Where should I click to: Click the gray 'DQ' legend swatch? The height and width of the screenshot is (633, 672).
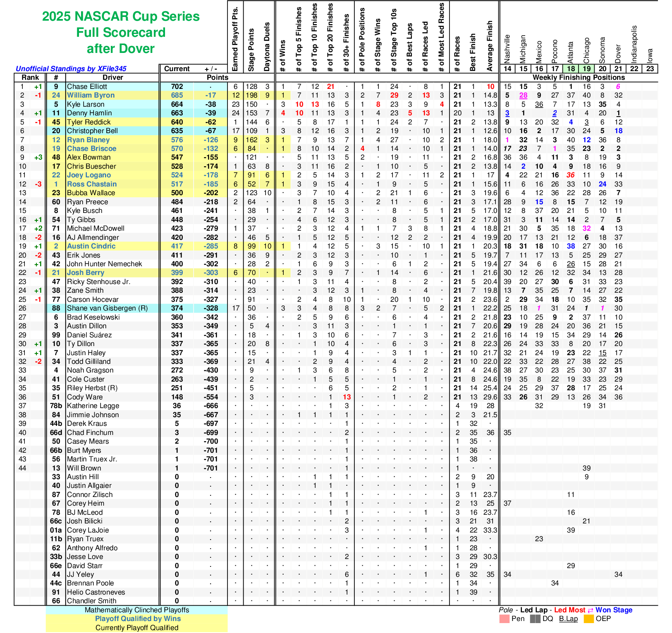pyautogui.click(x=535, y=619)
